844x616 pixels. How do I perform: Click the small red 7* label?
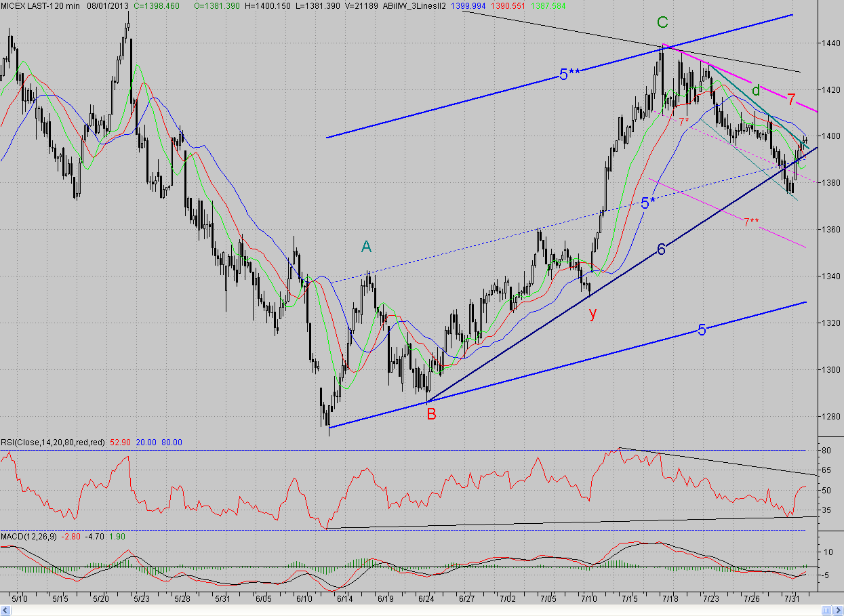[684, 121]
